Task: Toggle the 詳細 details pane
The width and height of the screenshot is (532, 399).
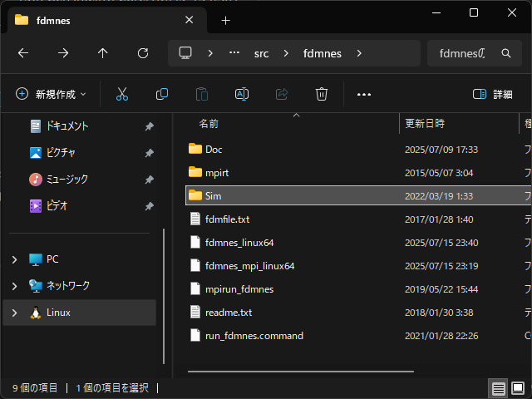Action: click(x=493, y=94)
